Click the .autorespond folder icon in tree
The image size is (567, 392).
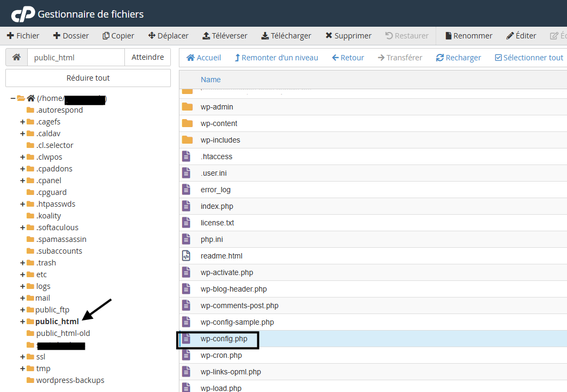click(30, 110)
